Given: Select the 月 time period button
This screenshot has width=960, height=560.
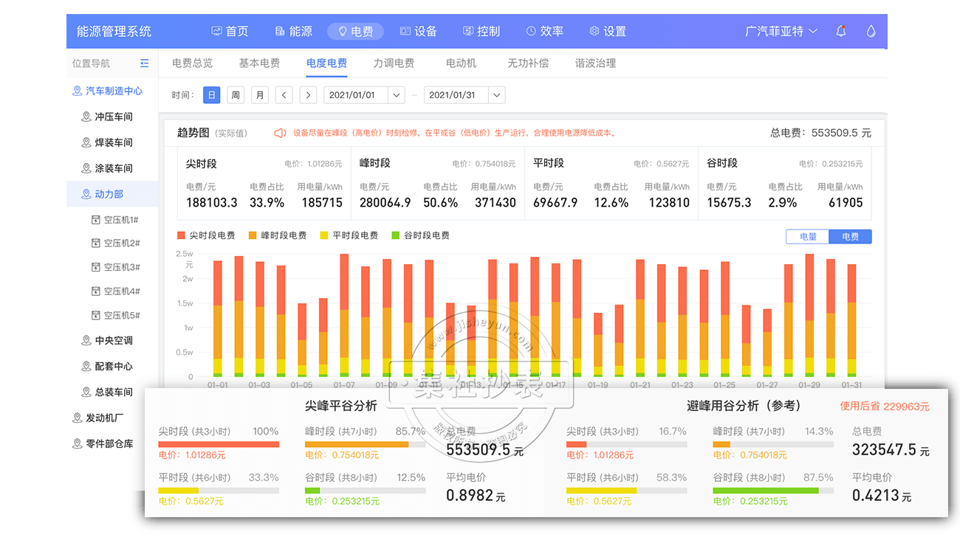Looking at the screenshot, I should (x=259, y=95).
